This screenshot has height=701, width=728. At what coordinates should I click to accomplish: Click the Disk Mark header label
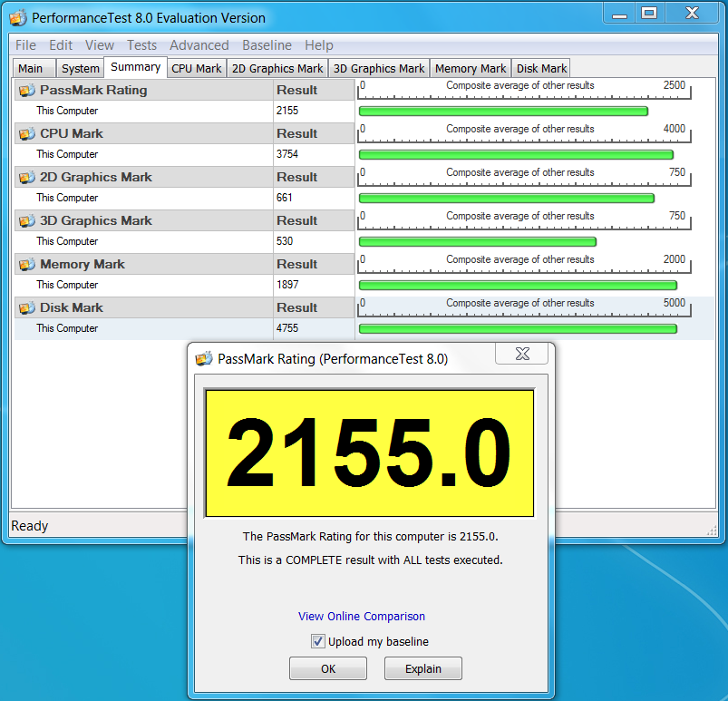click(x=72, y=308)
